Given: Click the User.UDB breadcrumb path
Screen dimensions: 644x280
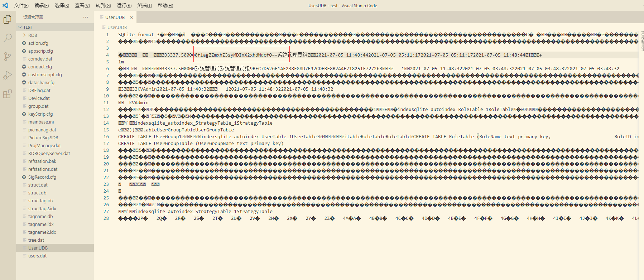Looking at the screenshot, I should 117,27.
